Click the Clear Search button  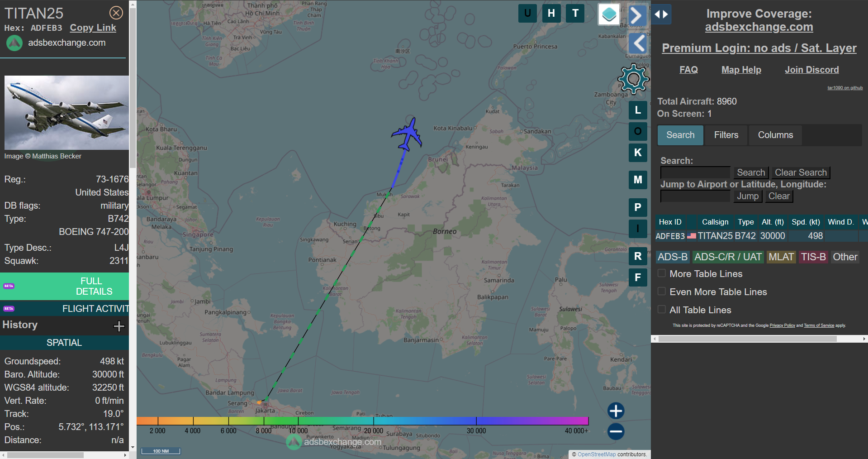point(801,172)
